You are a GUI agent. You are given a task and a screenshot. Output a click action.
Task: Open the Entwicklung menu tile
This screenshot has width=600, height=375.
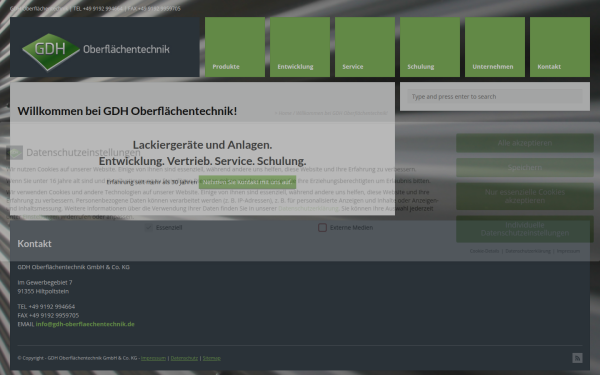coord(300,47)
